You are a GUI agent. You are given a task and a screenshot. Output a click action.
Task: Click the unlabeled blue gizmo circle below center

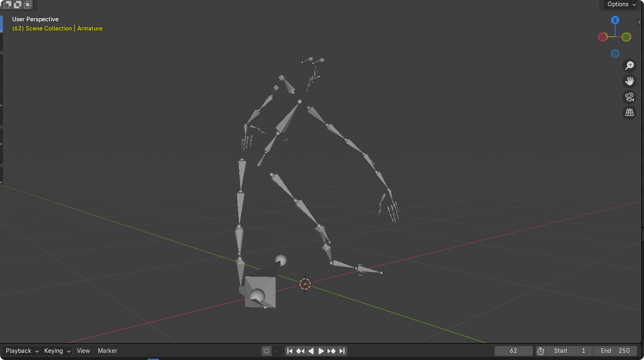pos(615,54)
